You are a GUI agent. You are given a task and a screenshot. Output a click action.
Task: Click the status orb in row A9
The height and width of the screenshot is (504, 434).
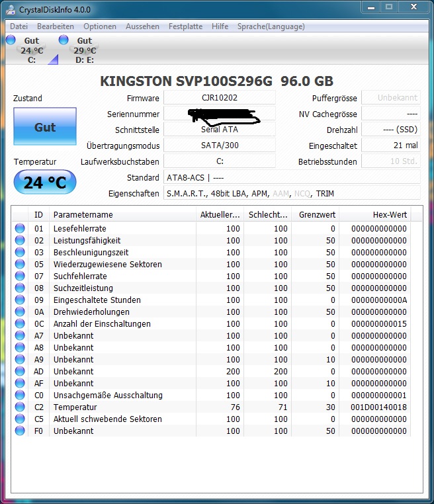[x=20, y=359]
